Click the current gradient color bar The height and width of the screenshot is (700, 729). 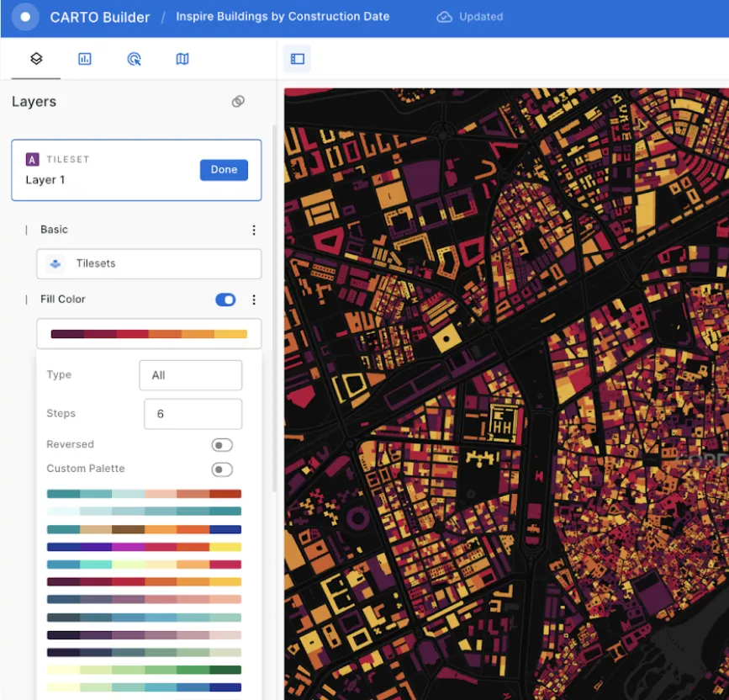[149, 333]
